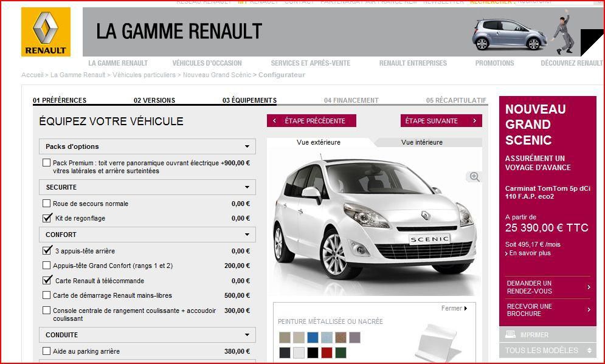Choose the red paint swatch
605x364 pixels.
click(x=327, y=352)
